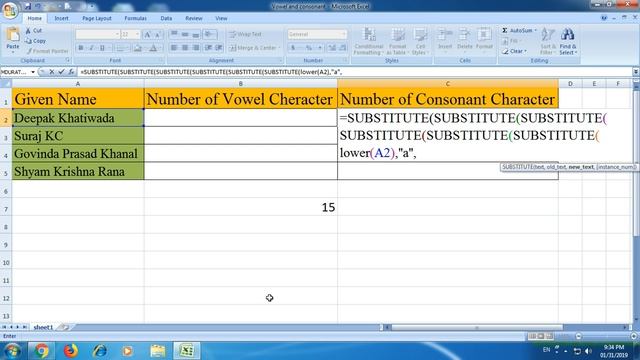Click the Copy command
The image size is (640, 360).
click(35, 41)
